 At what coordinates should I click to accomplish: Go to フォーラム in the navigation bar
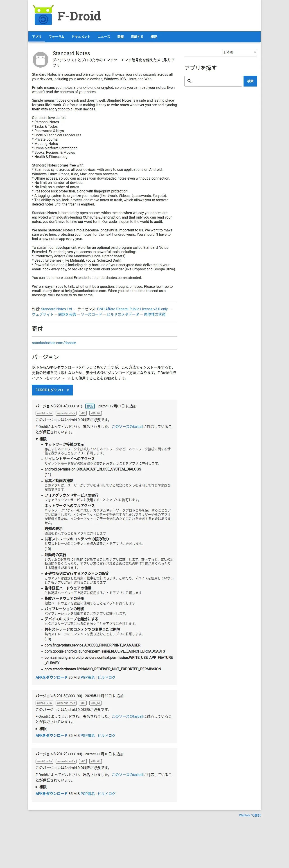(x=56, y=37)
